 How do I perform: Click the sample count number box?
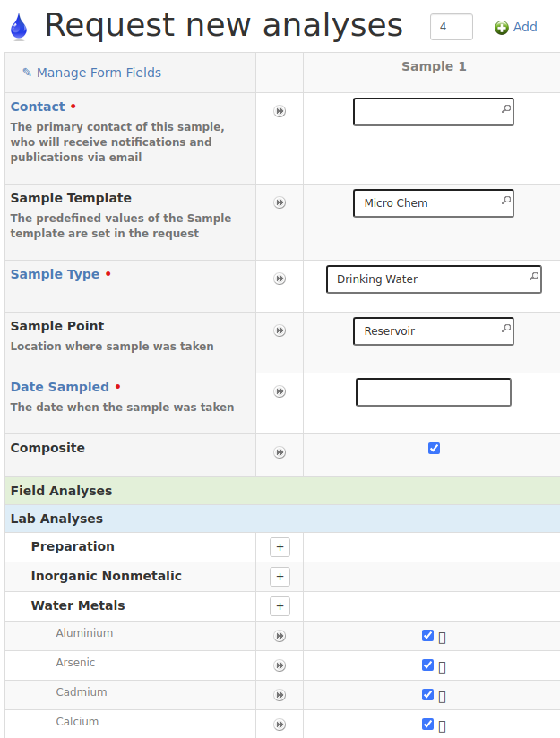[x=451, y=27]
